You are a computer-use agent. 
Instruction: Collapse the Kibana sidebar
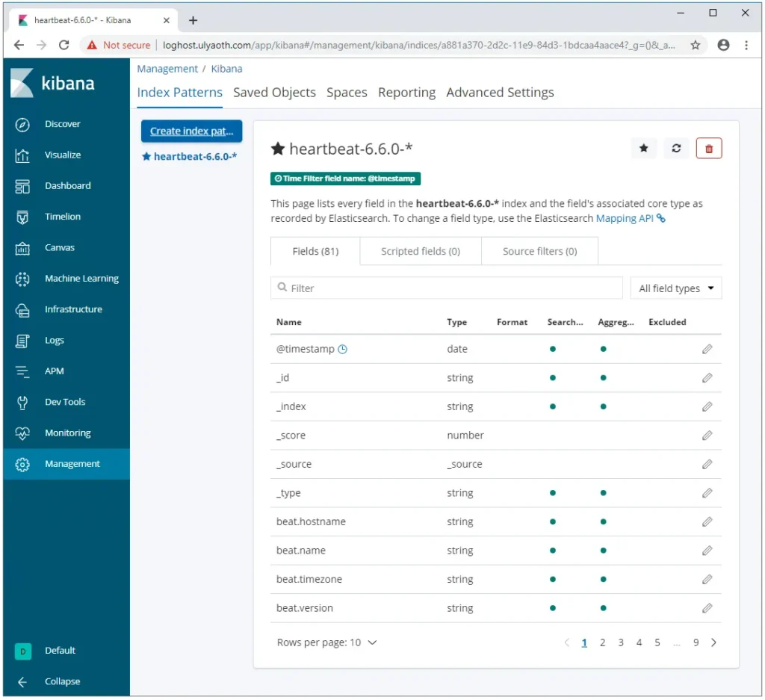pos(61,681)
